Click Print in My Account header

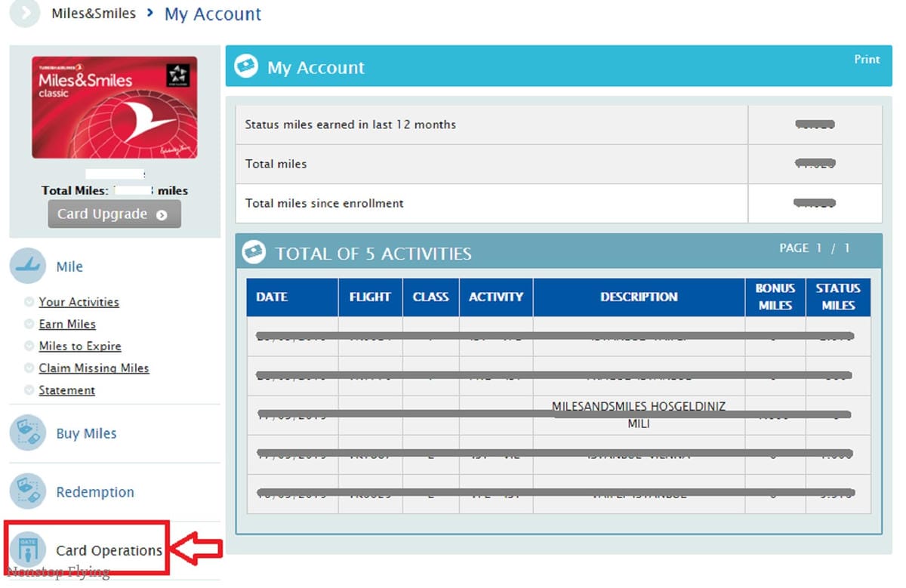click(x=867, y=60)
